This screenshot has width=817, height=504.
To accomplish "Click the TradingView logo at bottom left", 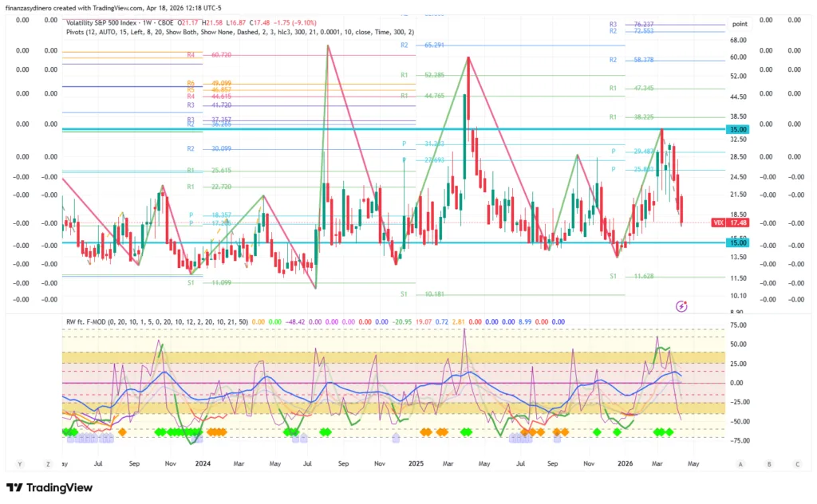I will [x=49, y=487].
